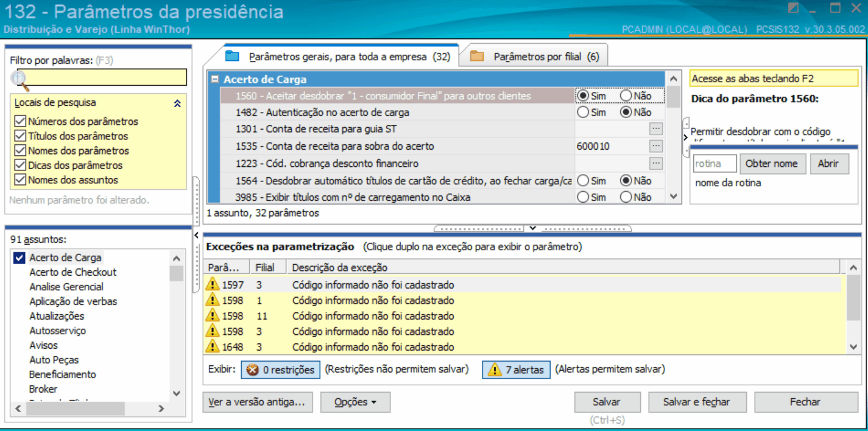Select Não for parameter 1560
This screenshot has height=431, width=868.
tap(626, 96)
